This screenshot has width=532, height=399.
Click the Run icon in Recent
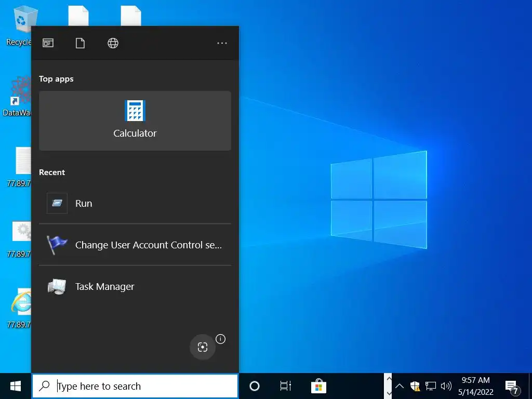(x=57, y=203)
